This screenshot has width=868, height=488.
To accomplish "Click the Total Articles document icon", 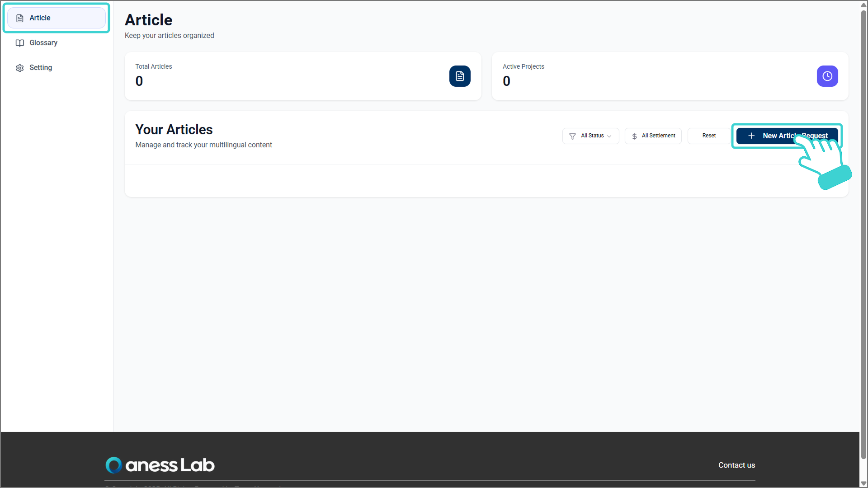I will click(x=460, y=76).
